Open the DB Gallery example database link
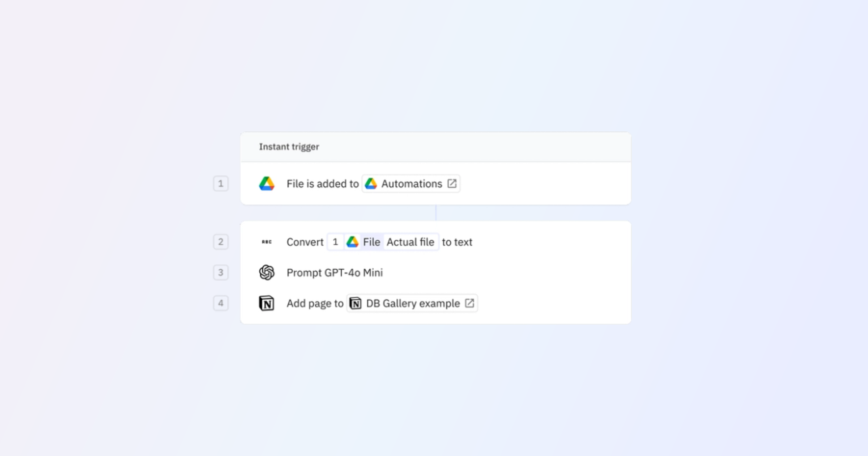The width and height of the screenshot is (868, 456). [412, 303]
